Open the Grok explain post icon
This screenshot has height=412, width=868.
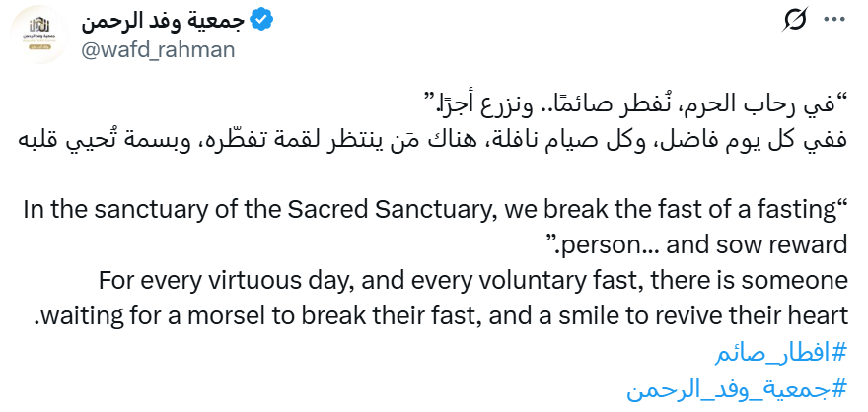[795, 20]
